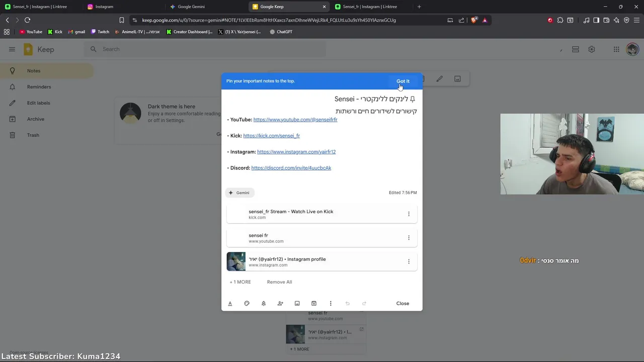Redo the last note edit
The image size is (644, 362).
point(364,303)
